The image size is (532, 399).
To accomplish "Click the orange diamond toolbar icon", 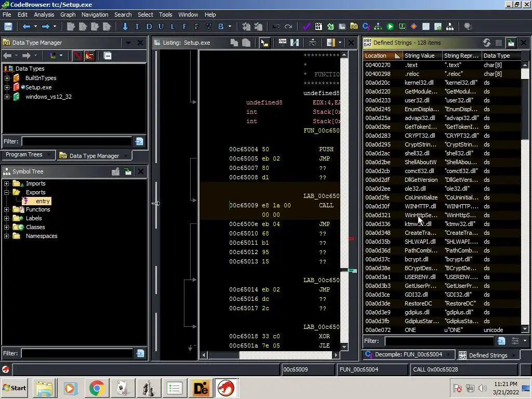I will coord(414,26).
